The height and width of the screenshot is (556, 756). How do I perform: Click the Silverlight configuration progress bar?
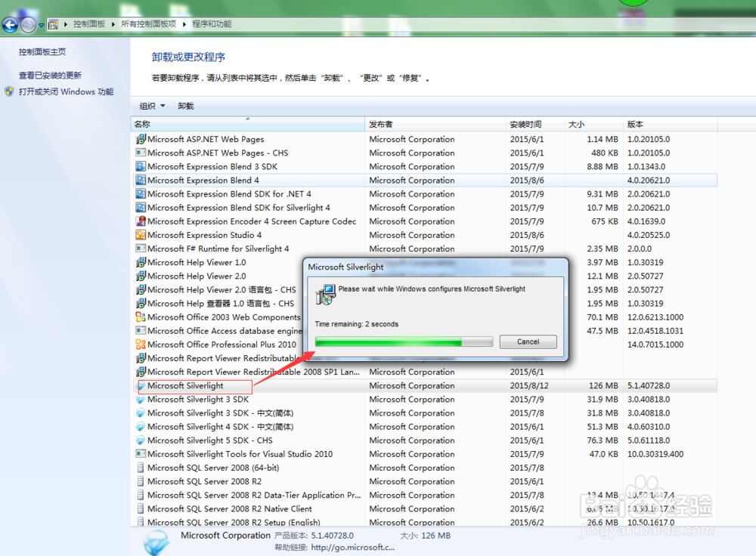[404, 341]
